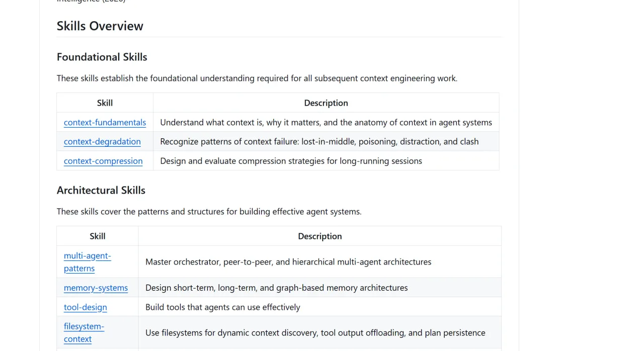Click the Architectural Skills heading
644x351 pixels.
[x=101, y=190]
